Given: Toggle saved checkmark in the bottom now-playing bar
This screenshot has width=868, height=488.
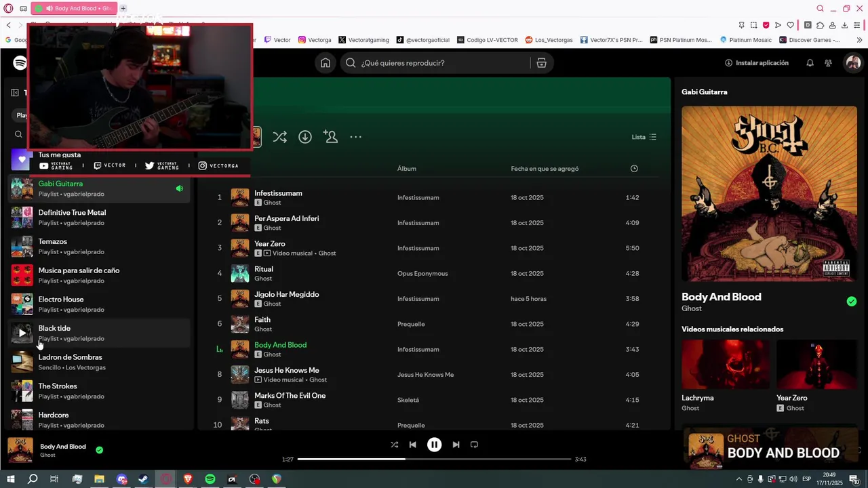Looking at the screenshot, I should pos(99,450).
